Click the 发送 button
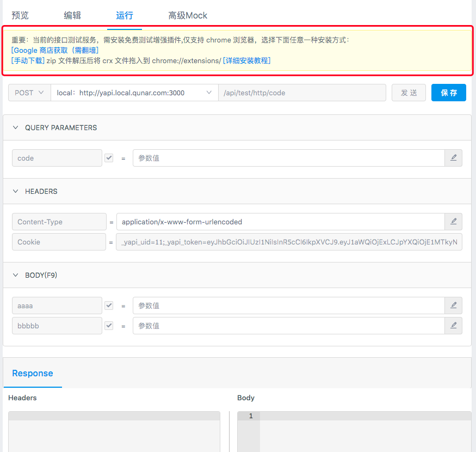 tap(409, 93)
